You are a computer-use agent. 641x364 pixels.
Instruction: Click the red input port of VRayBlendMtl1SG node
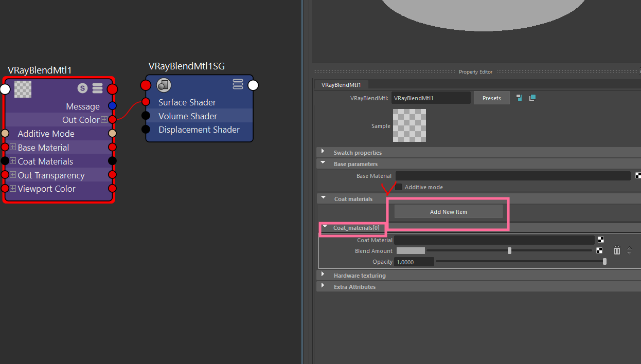coord(146,85)
